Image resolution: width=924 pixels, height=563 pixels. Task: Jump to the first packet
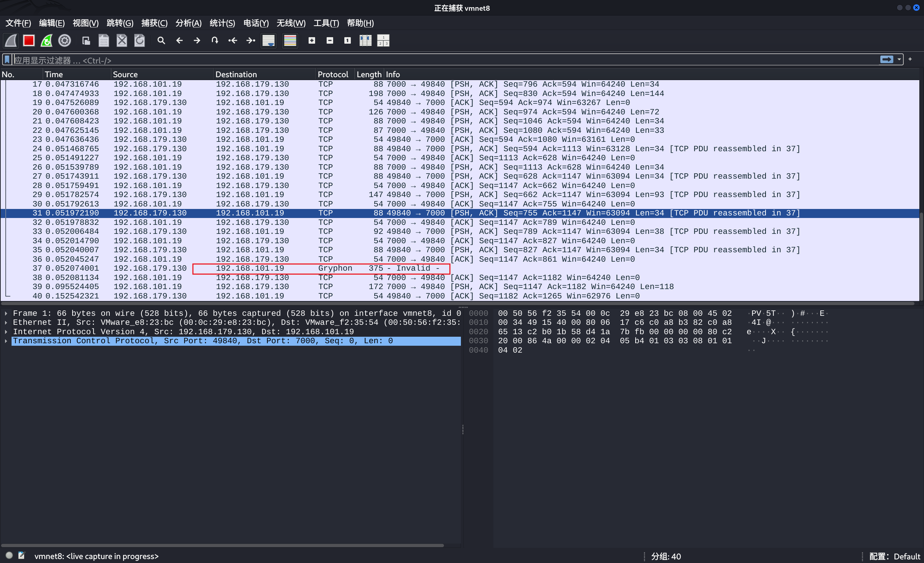233,40
